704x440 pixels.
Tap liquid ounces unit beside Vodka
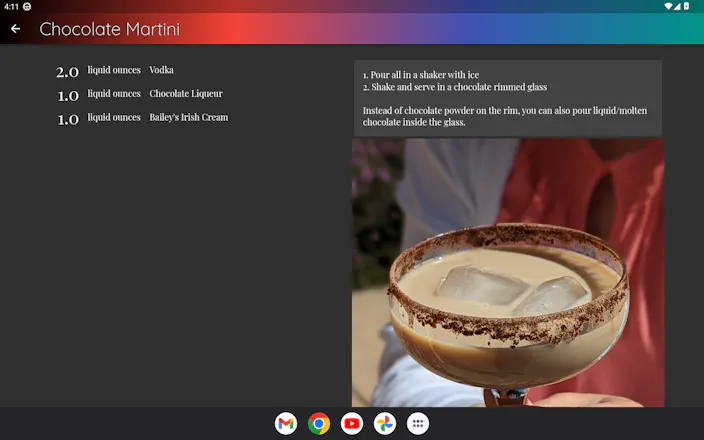(x=114, y=70)
